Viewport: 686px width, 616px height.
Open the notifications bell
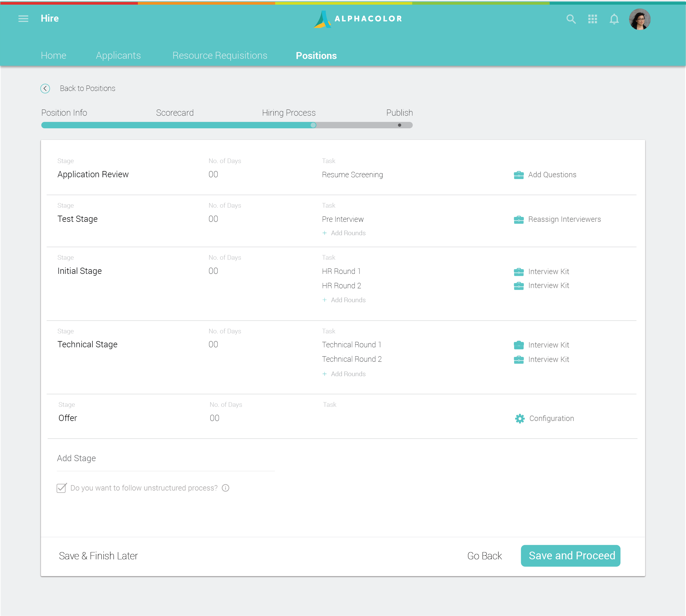(x=614, y=19)
